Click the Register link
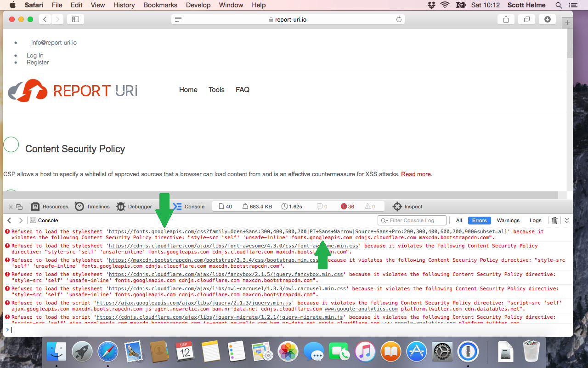 38,63
